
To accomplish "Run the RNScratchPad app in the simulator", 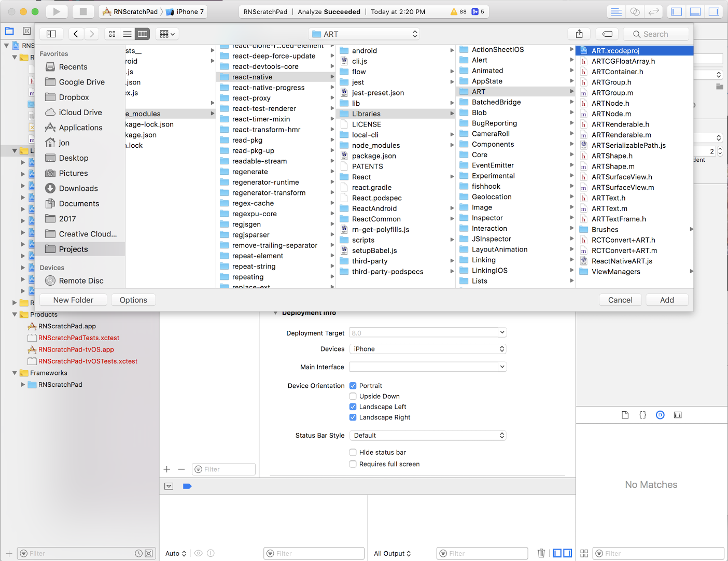I will (x=57, y=11).
